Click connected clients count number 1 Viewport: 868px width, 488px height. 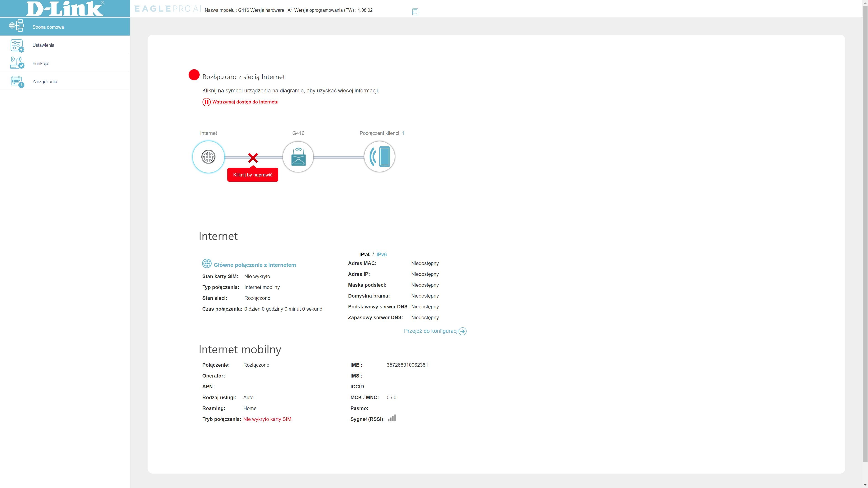pos(403,133)
